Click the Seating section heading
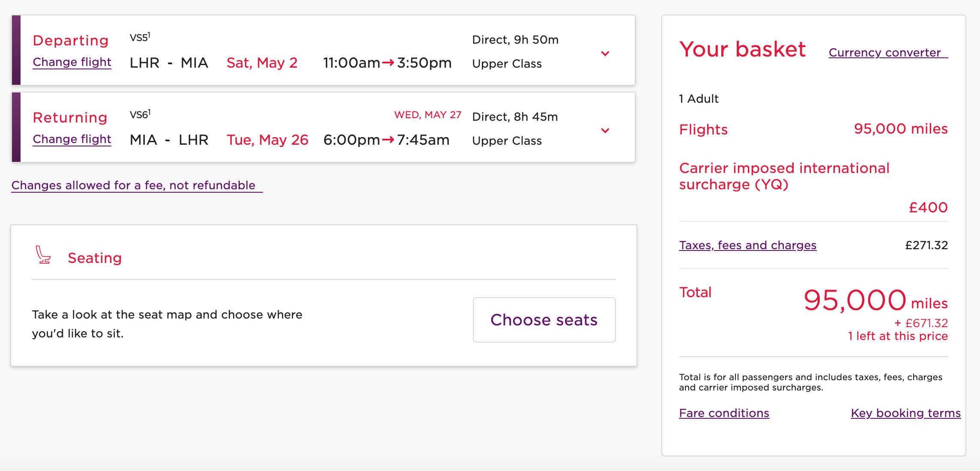This screenshot has height=471, width=980. (x=95, y=258)
